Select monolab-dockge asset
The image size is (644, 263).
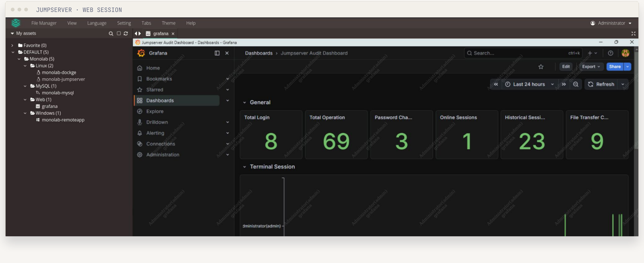59,72
